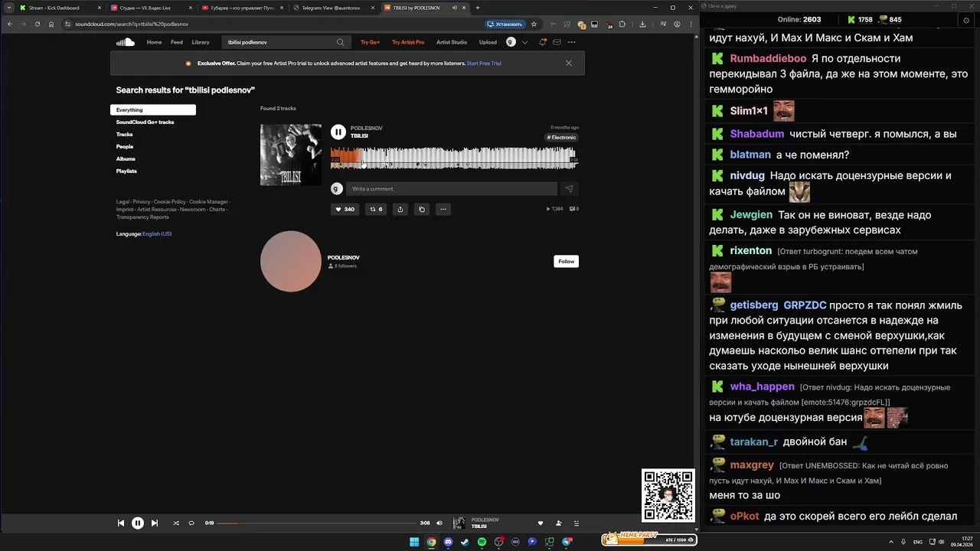980x551 pixels.
Task: Like current track in bottom player
Action: click(541, 523)
